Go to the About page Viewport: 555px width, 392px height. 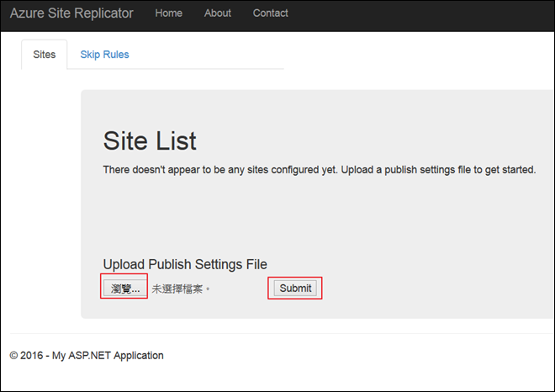217,13
